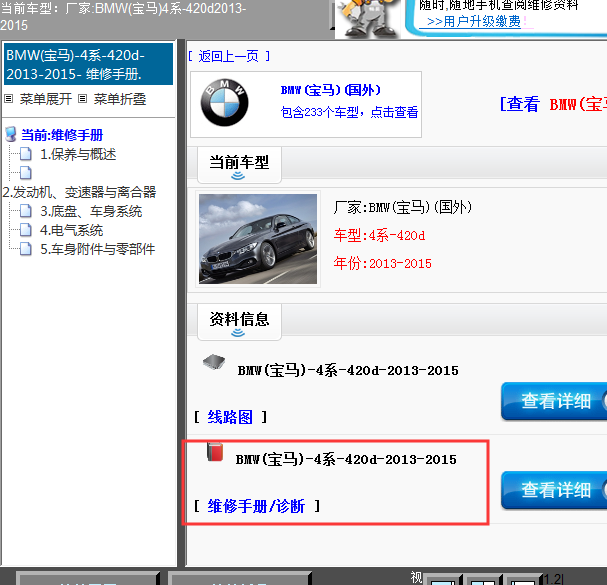607x585 pixels.
Task: Open 2.发动机、变速器与离合器 tree item
Action: tap(79, 192)
